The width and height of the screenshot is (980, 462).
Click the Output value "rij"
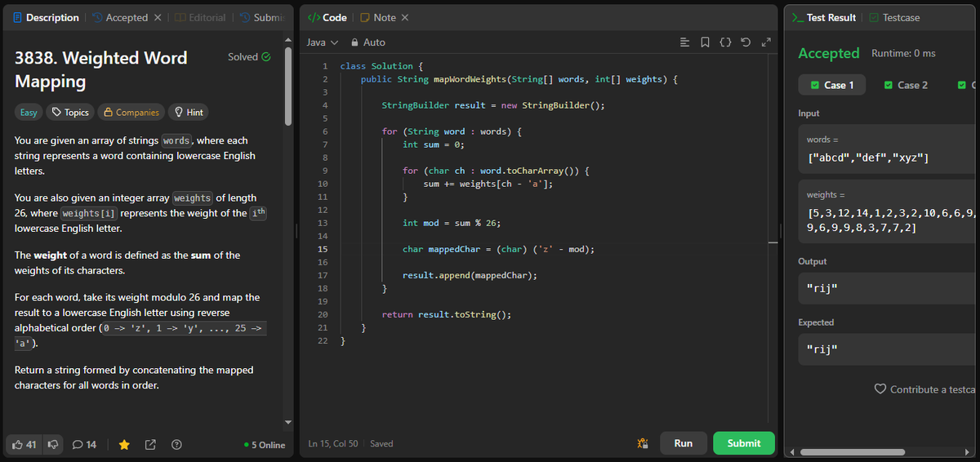pos(822,289)
